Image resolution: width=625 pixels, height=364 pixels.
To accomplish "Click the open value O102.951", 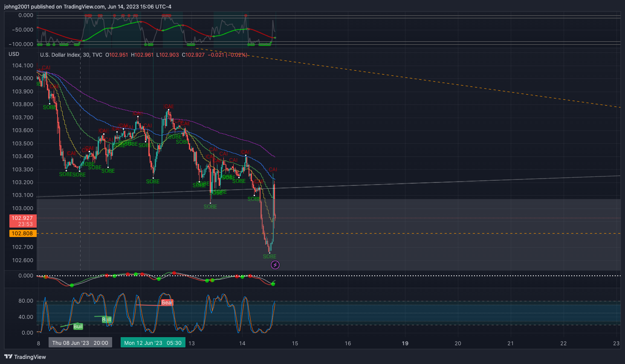I will [x=117, y=55].
